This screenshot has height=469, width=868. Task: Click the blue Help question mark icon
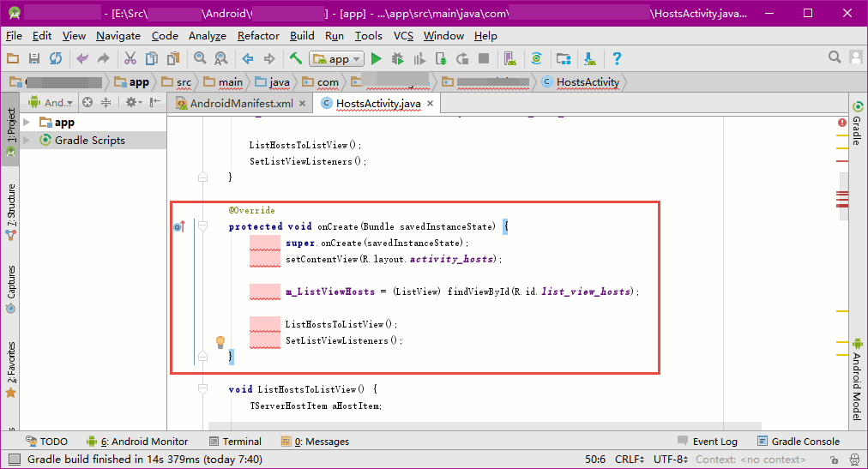tap(617, 58)
